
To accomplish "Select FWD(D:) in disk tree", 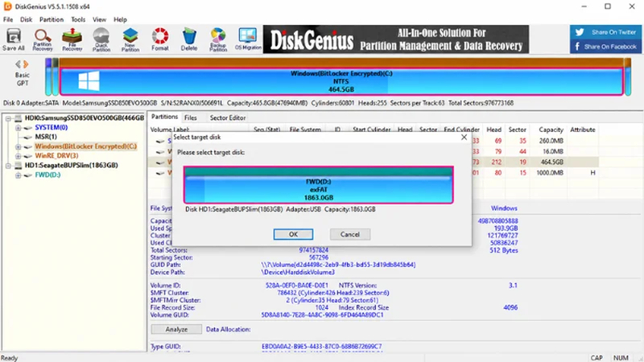I will [47, 175].
